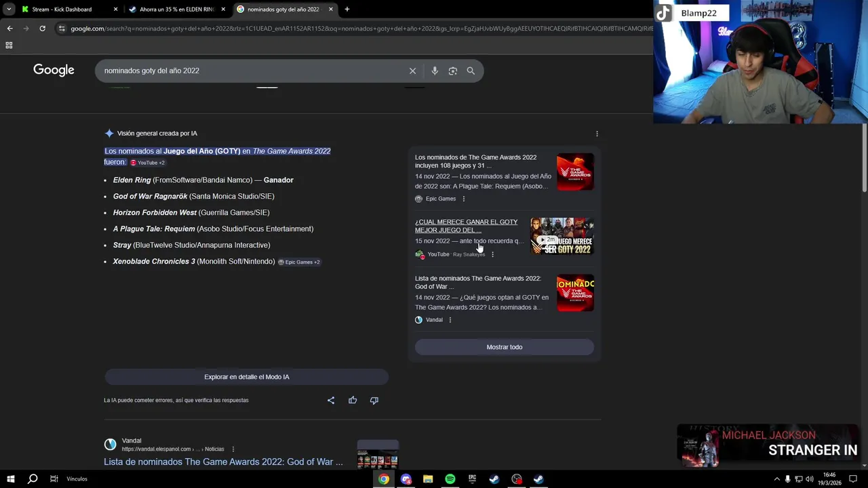This screenshot has height=488, width=868.
Task: Open three-dot menu beside Vandal Noticias result
Action: pyautogui.click(x=233, y=449)
